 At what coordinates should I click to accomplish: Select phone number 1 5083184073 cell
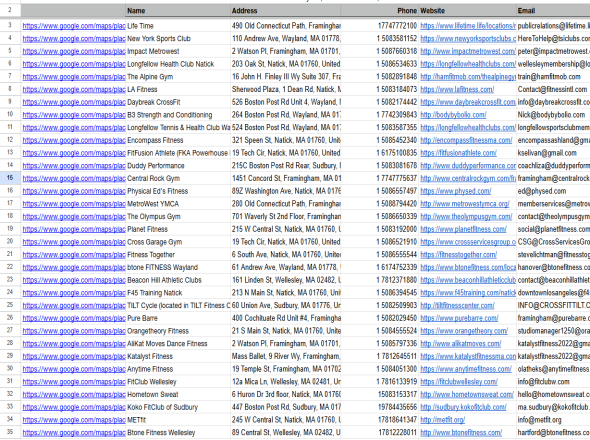[x=380, y=89]
